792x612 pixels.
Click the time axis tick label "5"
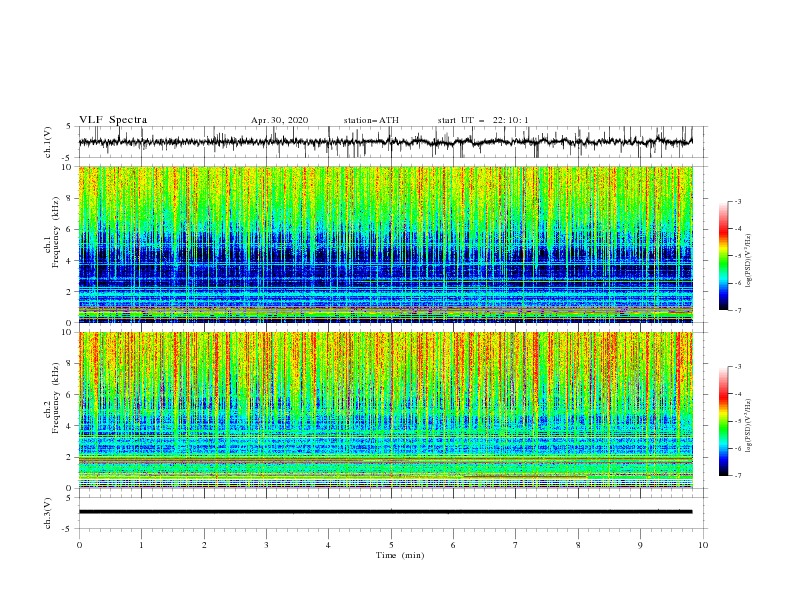pyautogui.click(x=391, y=545)
